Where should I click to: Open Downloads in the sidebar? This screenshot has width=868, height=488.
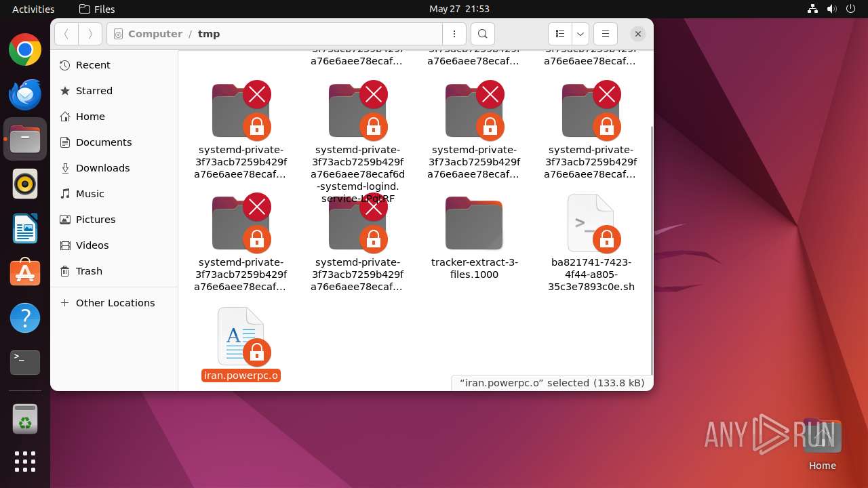click(114, 168)
